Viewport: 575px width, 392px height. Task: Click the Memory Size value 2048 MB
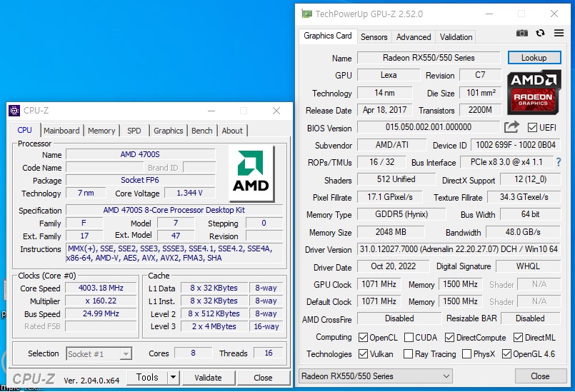click(x=391, y=232)
